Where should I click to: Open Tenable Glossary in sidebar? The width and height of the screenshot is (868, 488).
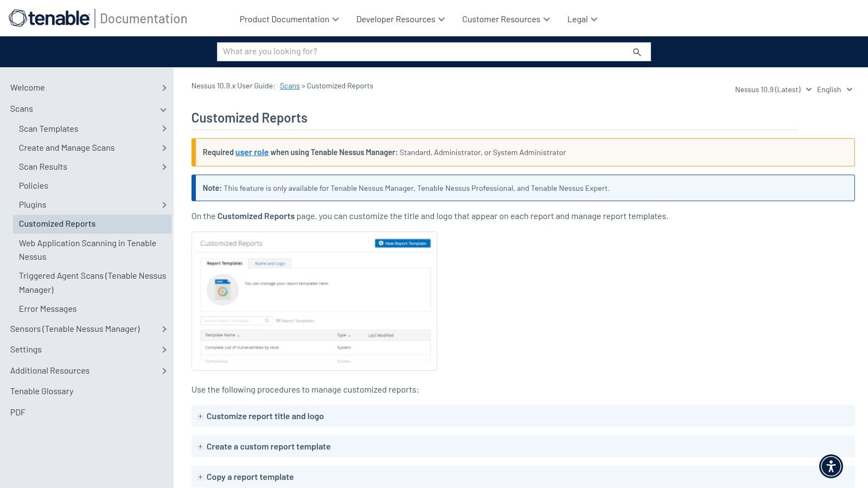pos(42,391)
